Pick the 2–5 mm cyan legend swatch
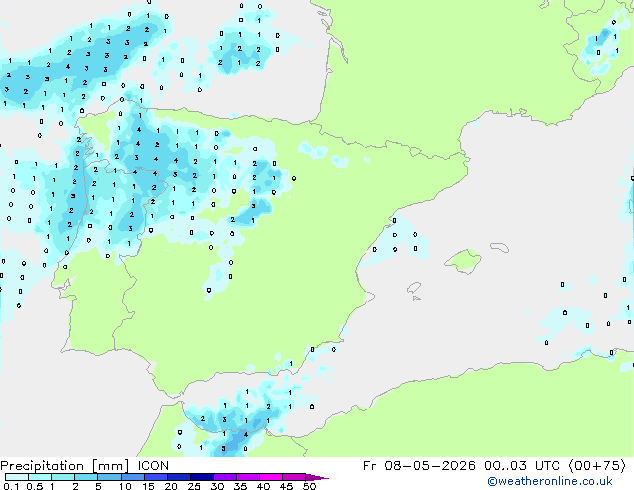This screenshot has width=634, height=490. click(86, 477)
